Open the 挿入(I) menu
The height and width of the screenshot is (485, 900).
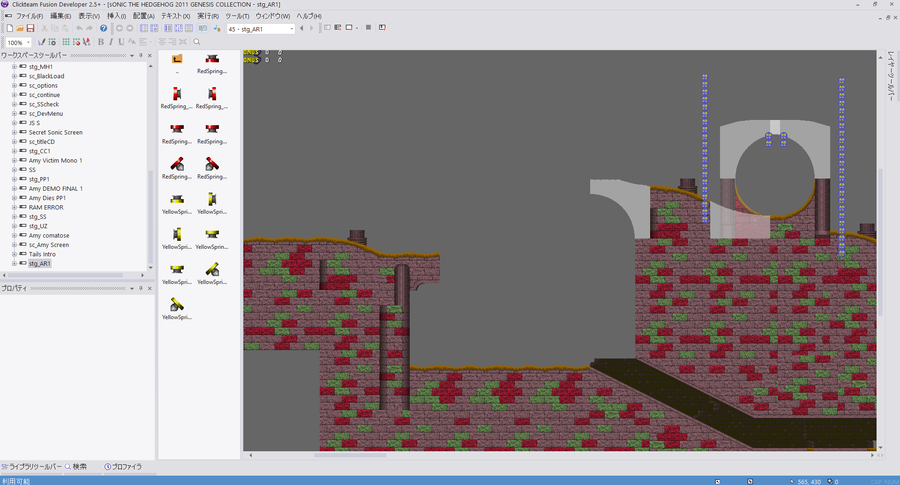click(117, 16)
